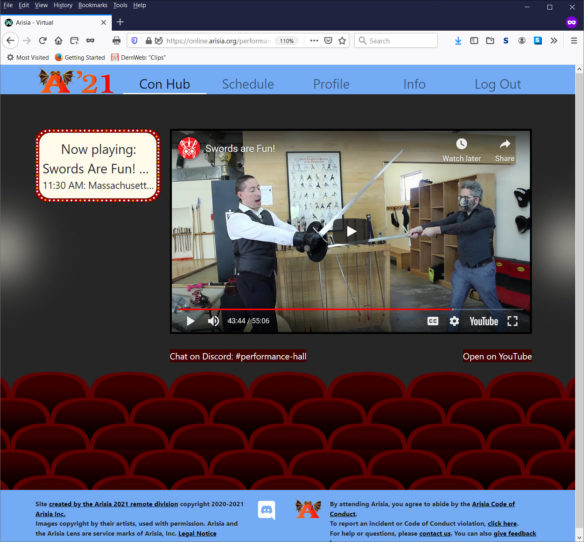Open the Edit menu
Image resolution: width=584 pixels, height=542 pixels.
click(x=24, y=5)
